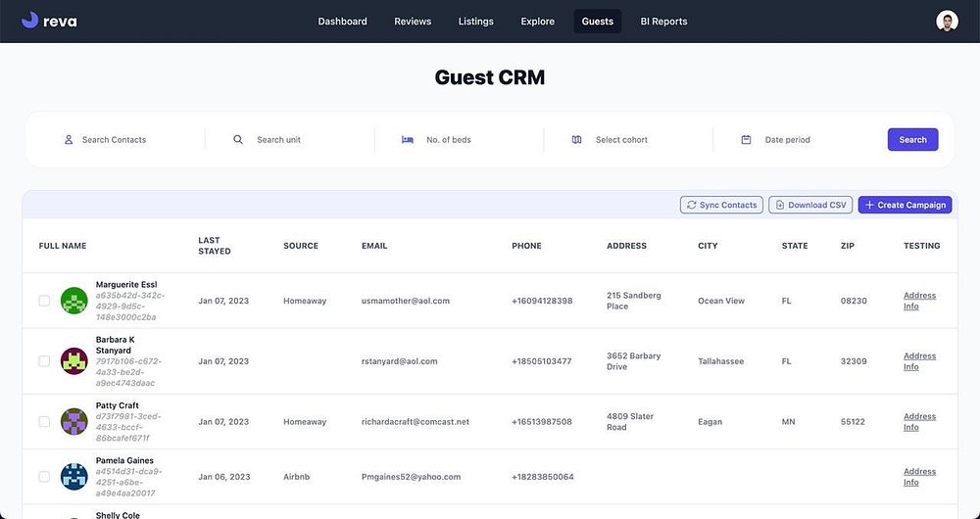The height and width of the screenshot is (519, 980).
Task: Click the ZIP column header
Action: pos(848,246)
